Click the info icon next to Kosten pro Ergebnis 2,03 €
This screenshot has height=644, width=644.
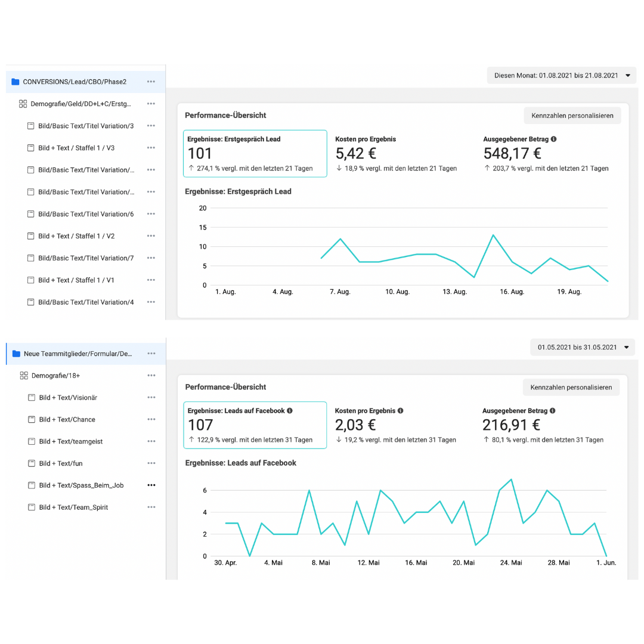click(x=401, y=411)
